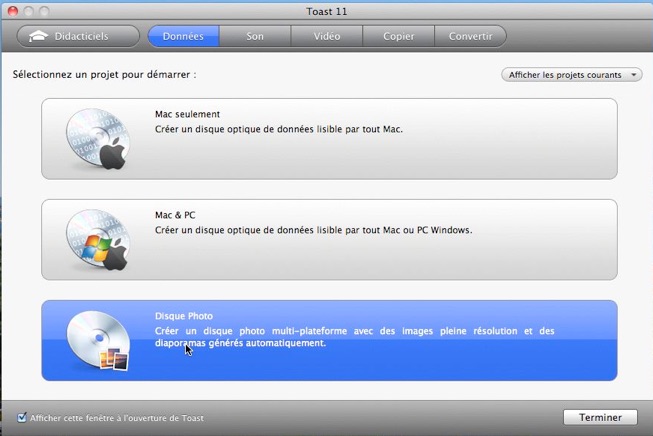Select the Mac seulement project title

187,114
